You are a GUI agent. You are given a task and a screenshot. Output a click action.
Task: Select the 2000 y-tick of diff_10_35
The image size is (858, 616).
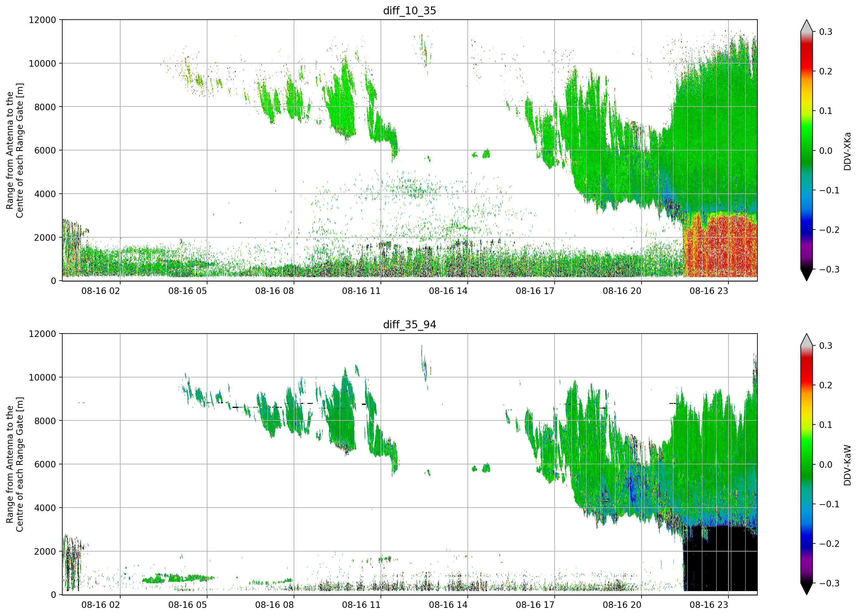tap(45, 238)
